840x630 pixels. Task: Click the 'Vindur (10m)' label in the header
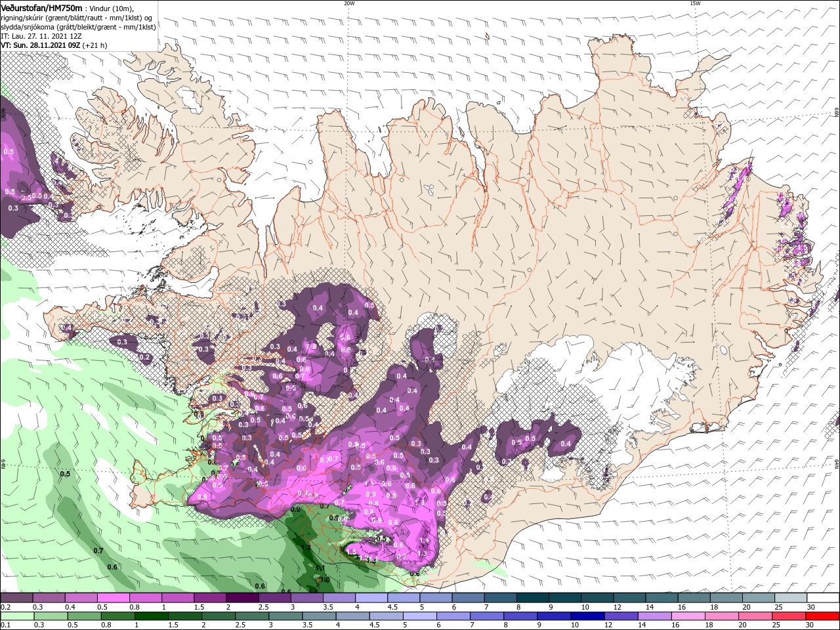[111, 8]
